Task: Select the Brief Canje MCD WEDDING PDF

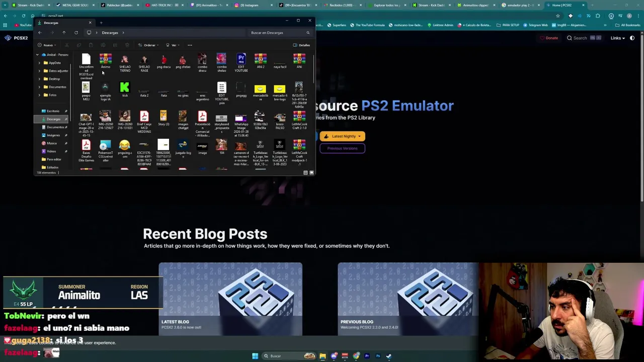Action: point(144,123)
